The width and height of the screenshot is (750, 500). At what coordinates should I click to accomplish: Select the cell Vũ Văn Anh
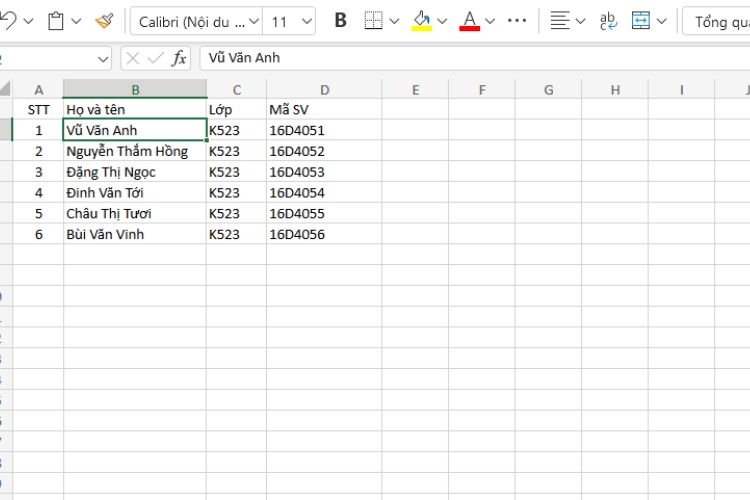(135, 130)
